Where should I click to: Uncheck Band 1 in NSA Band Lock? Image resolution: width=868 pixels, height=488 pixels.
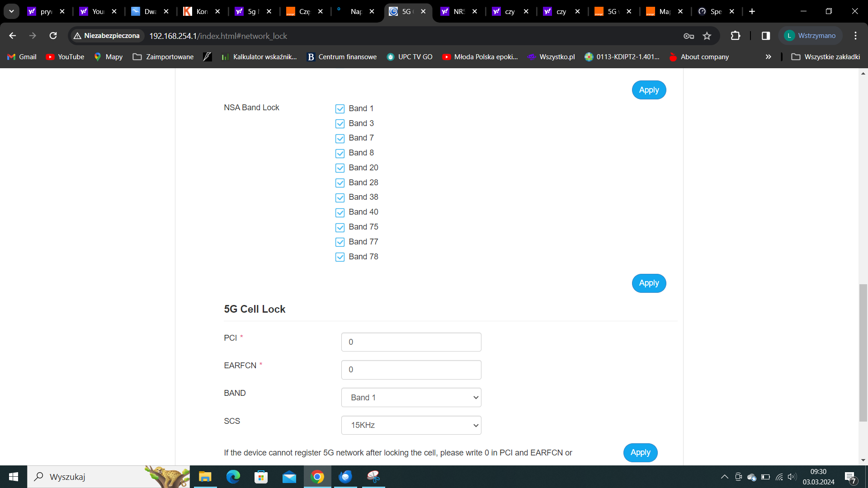pyautogui.click(x=340, y=109)
